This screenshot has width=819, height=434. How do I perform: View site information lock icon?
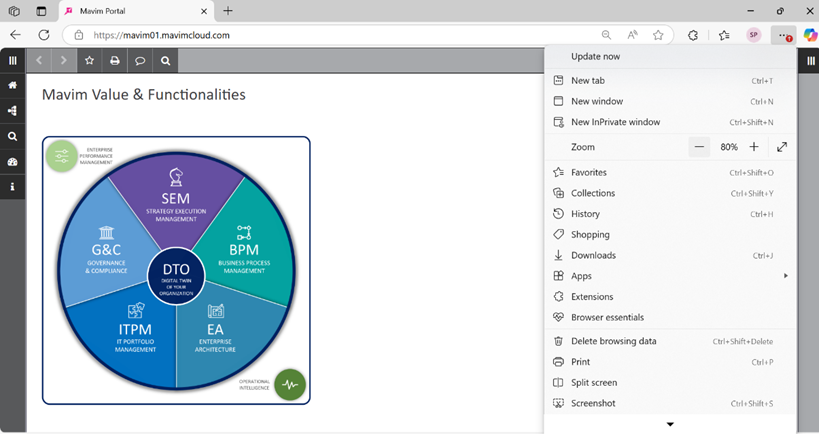(78, 35)
